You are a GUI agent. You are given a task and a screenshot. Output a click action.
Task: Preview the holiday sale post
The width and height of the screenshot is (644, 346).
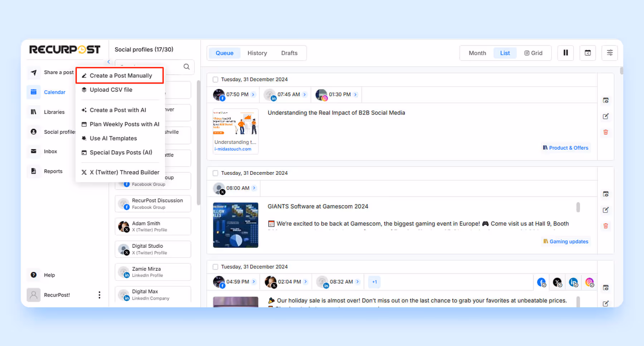(x=605, y=287)
